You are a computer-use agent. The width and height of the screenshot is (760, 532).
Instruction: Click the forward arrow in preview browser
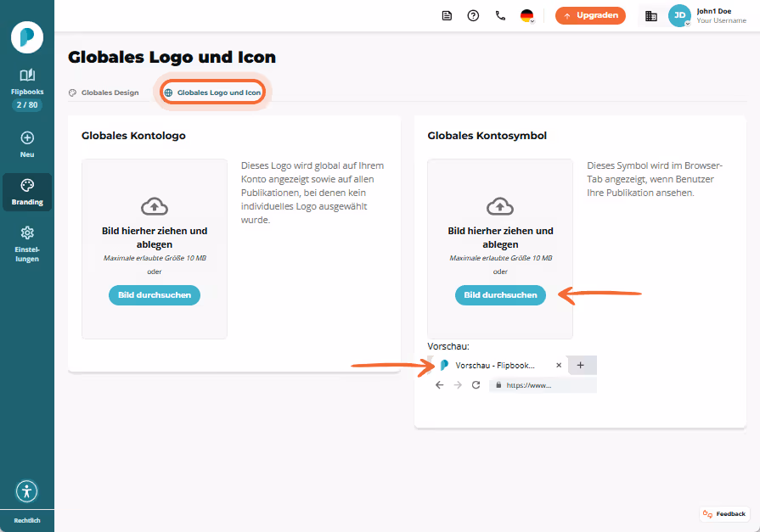coord(458,385)
